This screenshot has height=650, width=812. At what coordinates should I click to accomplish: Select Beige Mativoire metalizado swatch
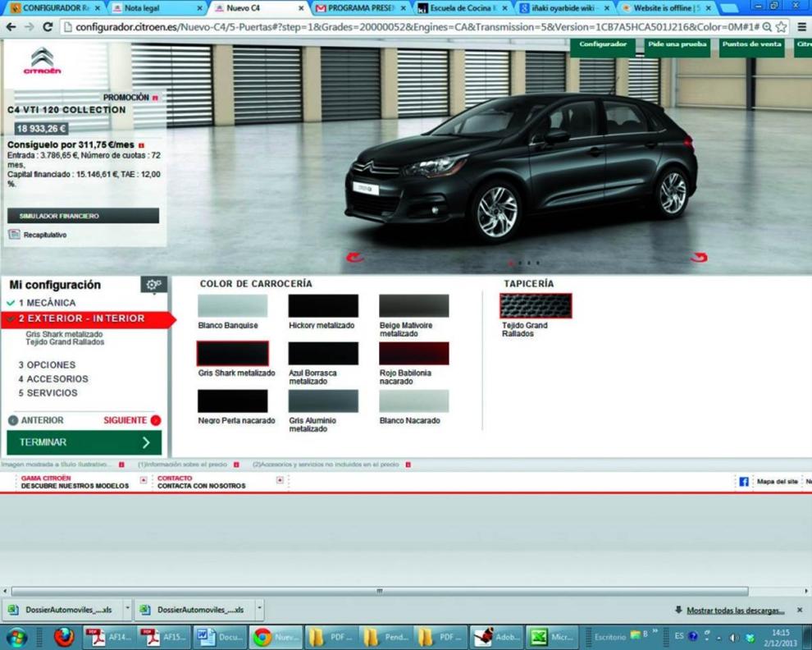(x=413, y=306)
